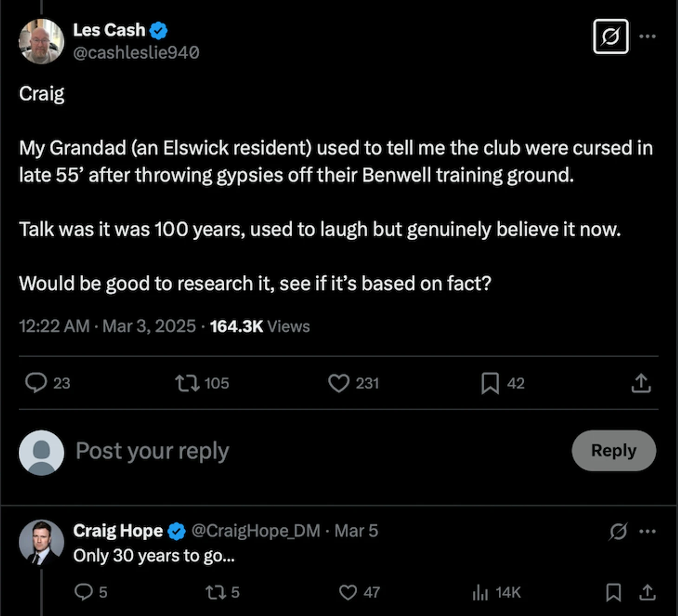Like the post with 231 likes
This screenshot has height=616, width=678.
(339, 383)
